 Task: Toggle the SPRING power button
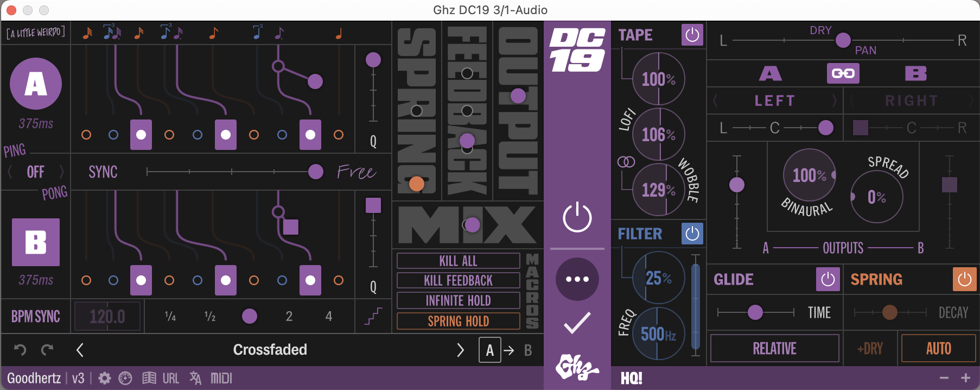coord(964,279)
